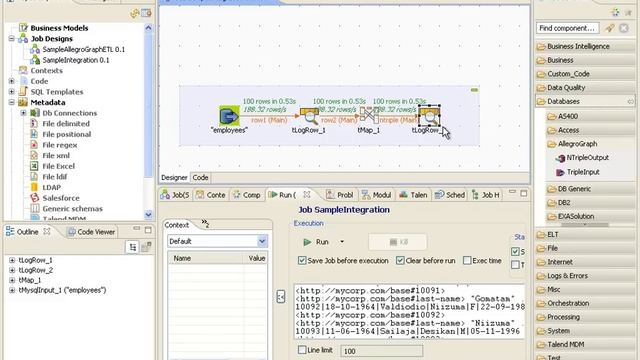Click the NTripleOutput component icon

[560, 158]
